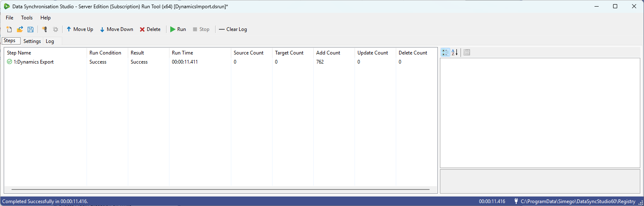Click the add new step icon
Image resolution: width=644 pixels, height=206 pixels.
pos(45,29)
